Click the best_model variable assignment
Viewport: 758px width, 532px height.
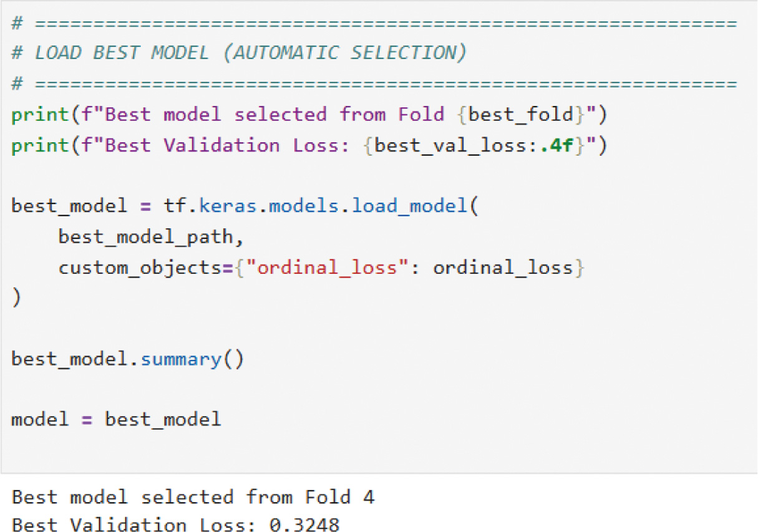coord(69,205)
